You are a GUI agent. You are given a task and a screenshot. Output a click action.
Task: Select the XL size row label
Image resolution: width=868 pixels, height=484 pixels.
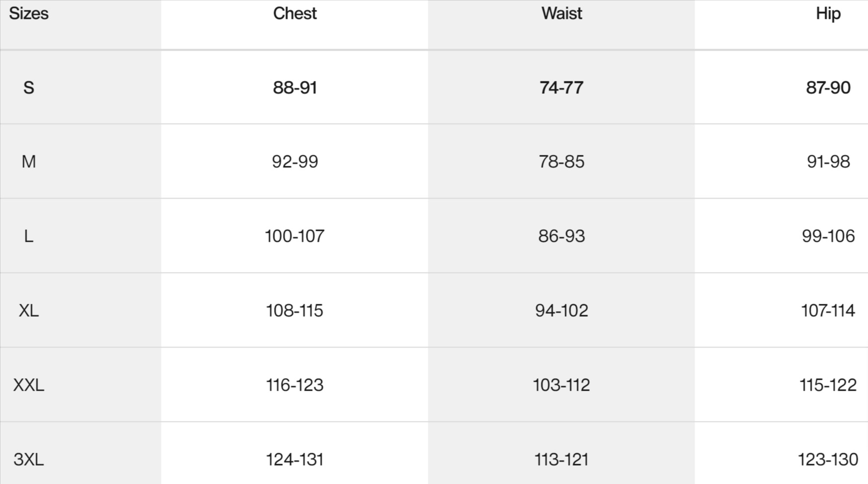(x=29, y=311)
